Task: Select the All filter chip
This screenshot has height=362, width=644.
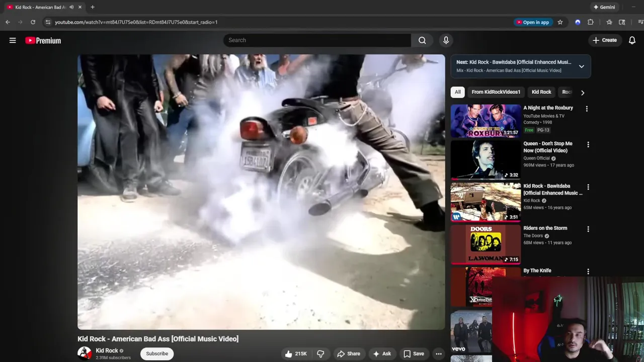Action: click(x=457, y=92)
